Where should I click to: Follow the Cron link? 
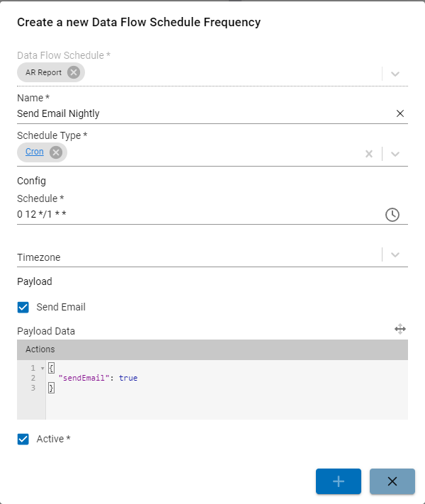[35, 152]
